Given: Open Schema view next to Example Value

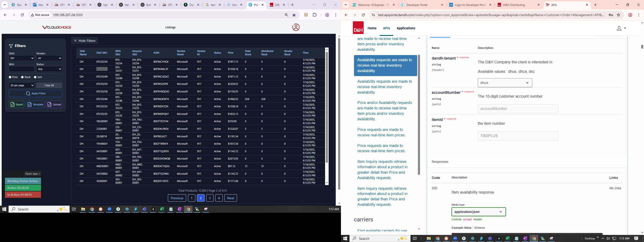Looking at the screenshot, I should (479, 228).
